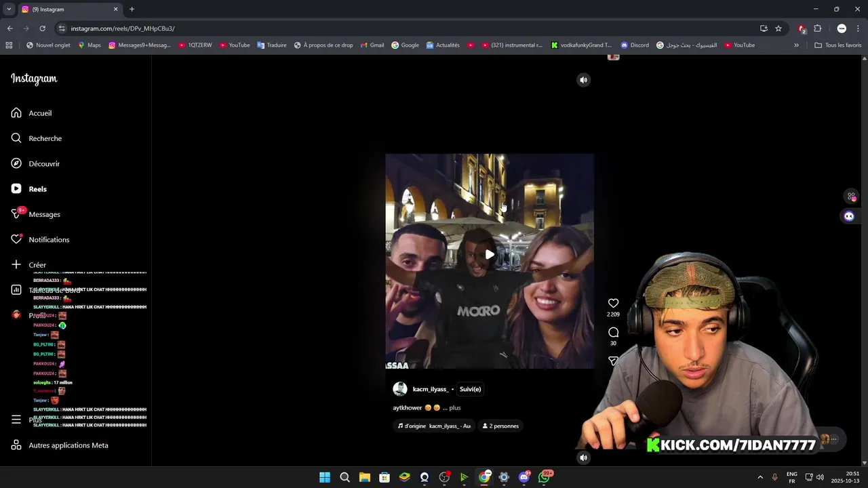Go back in the browser
Screen dimensions: 868x488
[9, 28]
